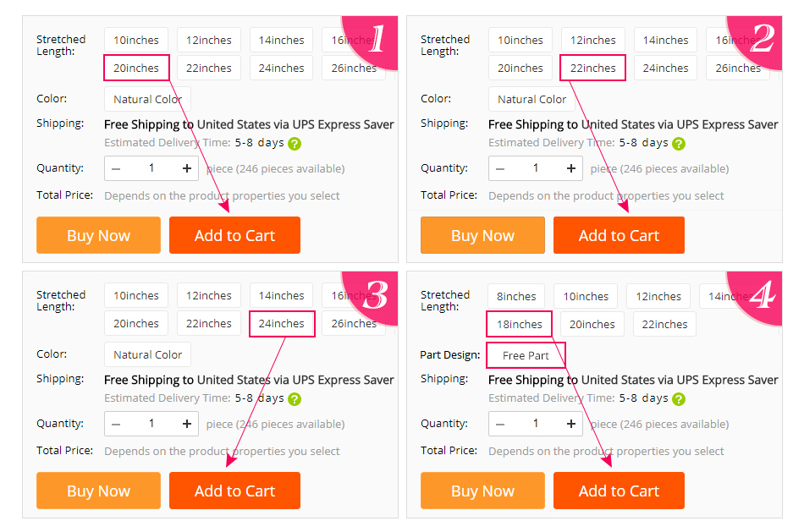The image size is (804, 532).
Task: Select 18inches length in panel 4
Action: pyautogui.click(x=519, y=324)
